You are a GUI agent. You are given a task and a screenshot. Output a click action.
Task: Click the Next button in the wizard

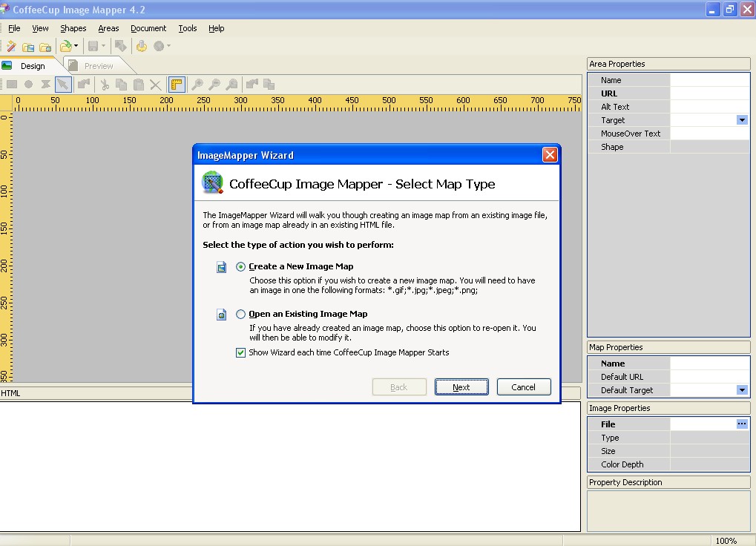(461, 387)
